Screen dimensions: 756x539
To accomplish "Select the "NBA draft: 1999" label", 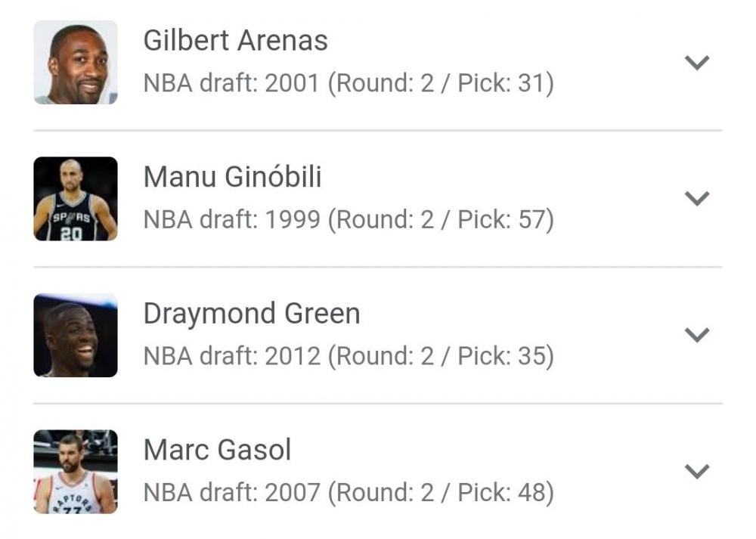I will (231, 220).
